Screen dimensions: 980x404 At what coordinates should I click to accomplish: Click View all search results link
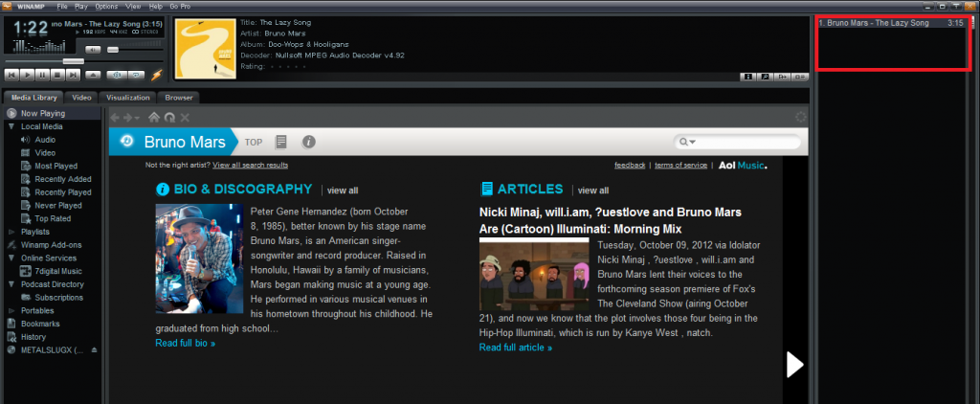tap(250, 165)
